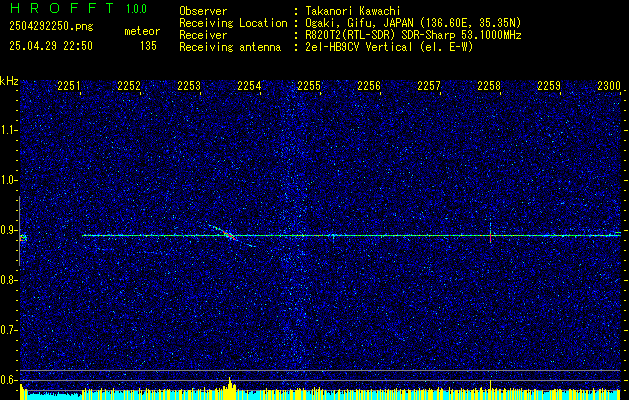Select receiver text R820T2(RTL-SDR) SDR-Sharp 53.1000MHz
The width and height of the screenshot is (629, 400).
point(413,35)
